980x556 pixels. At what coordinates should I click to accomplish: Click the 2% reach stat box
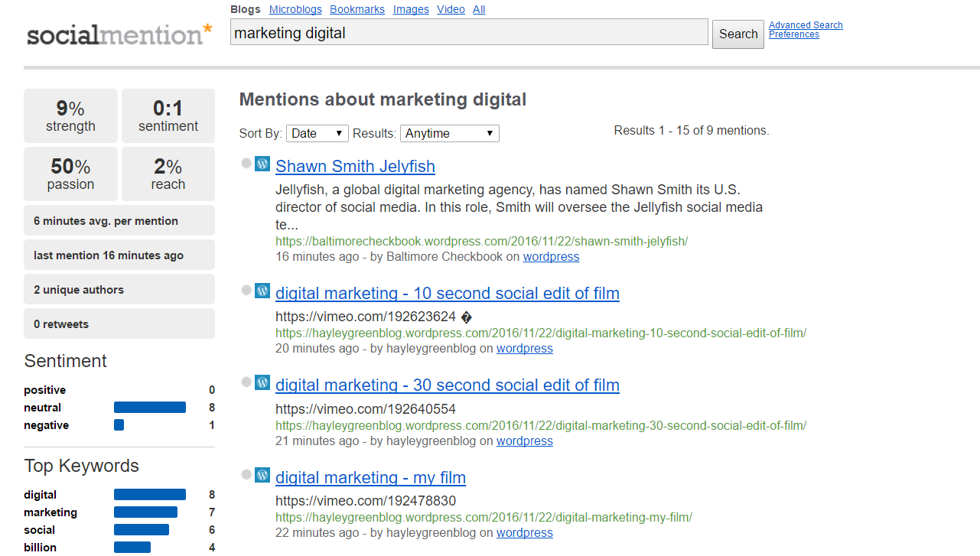168,174
